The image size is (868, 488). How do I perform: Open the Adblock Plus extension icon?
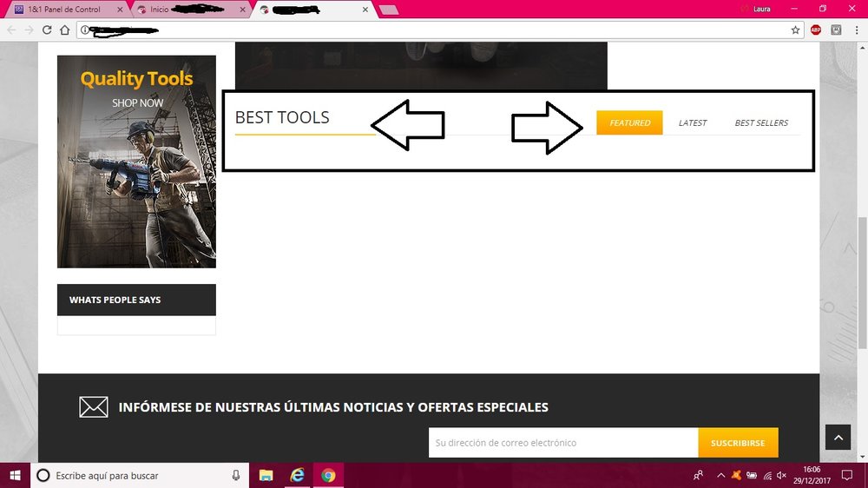coord(815,30)
